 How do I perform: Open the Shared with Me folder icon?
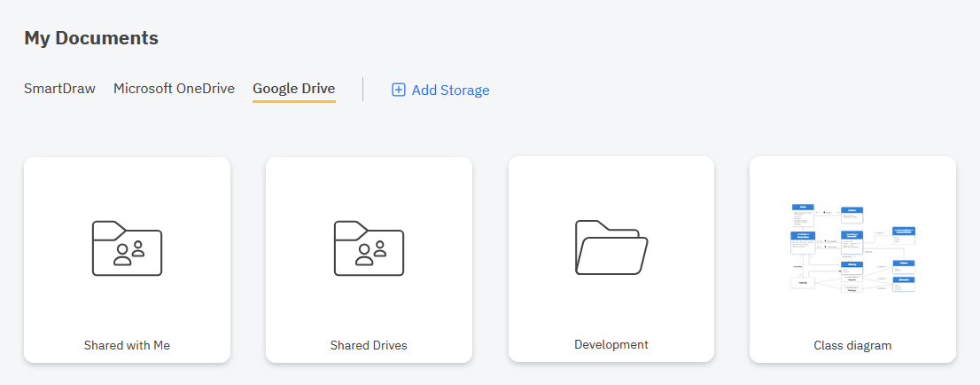[x=127, y=248]
